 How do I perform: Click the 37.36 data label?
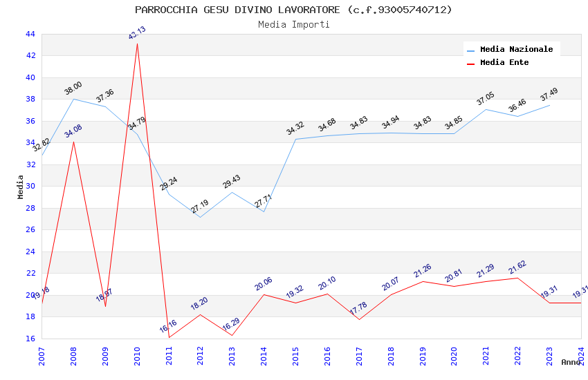pos(104,95)
